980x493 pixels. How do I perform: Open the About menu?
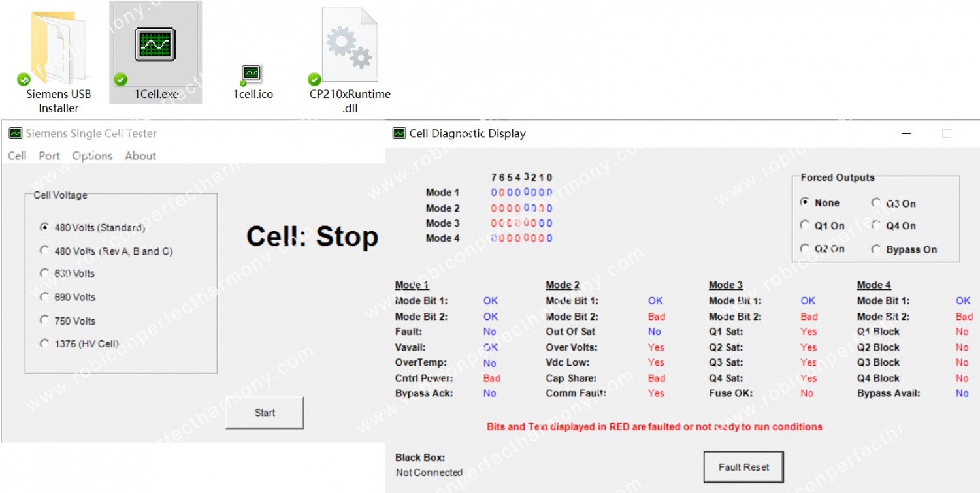140,156
